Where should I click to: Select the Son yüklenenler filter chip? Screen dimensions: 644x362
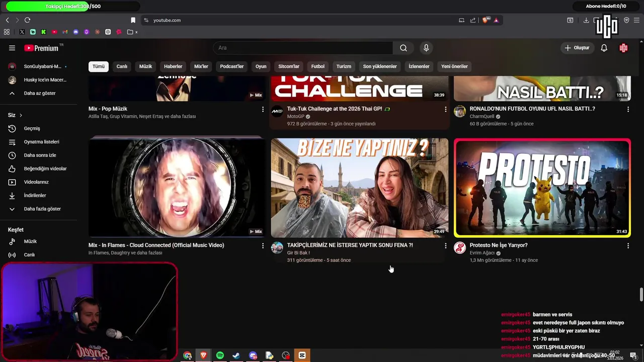click(380, 66)
